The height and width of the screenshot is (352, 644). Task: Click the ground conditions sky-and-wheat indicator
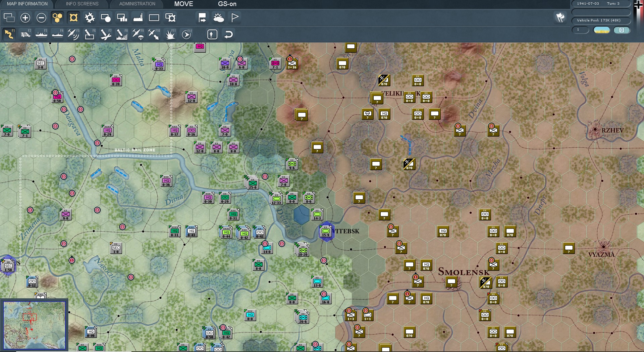click(601, 30)
